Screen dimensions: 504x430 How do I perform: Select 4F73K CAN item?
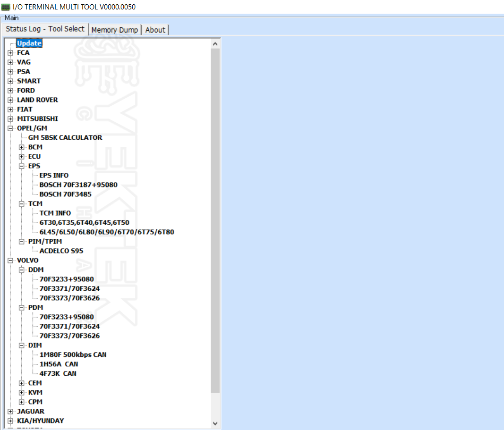point(58,373)
